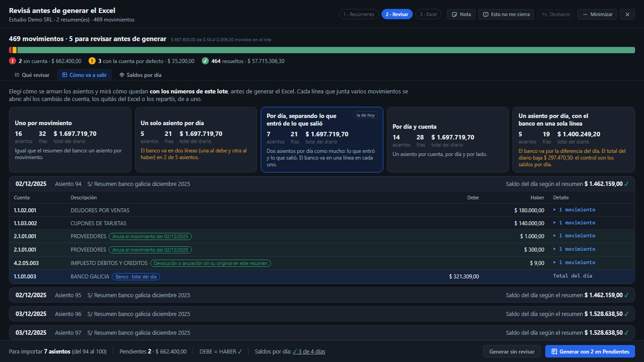Choose 'Por día, separando lo que entró' card

coord(322,139)
